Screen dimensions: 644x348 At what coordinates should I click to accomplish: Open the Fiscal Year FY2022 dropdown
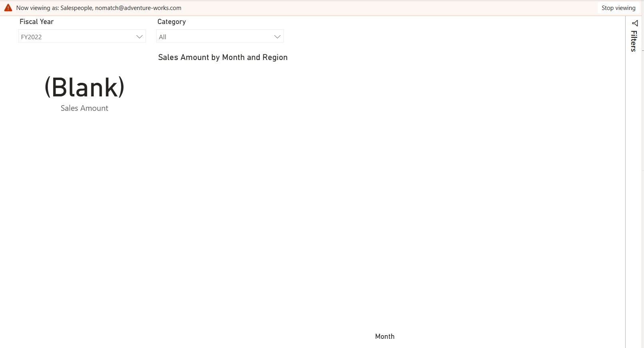(x=82, y=36)
